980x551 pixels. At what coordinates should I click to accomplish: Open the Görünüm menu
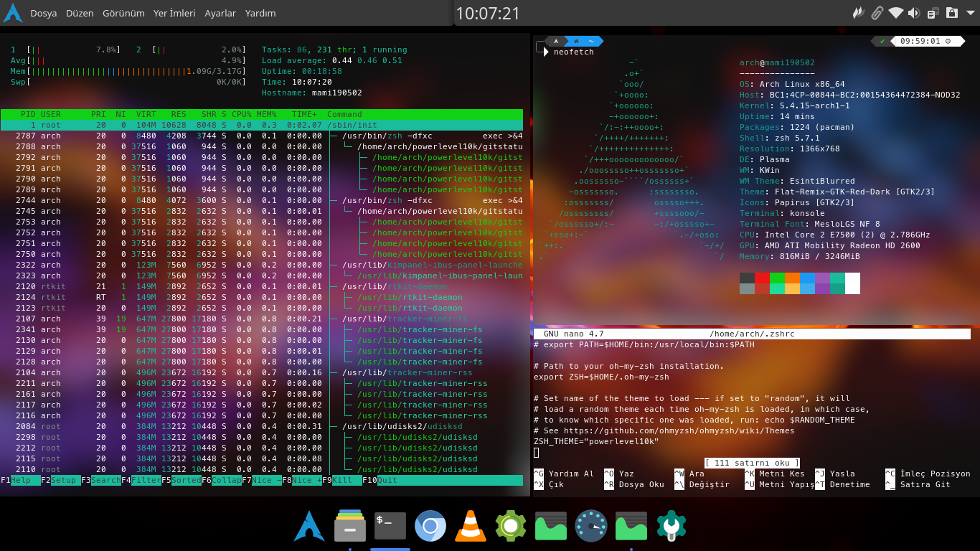pyautogui.click(x=123, y=13)
